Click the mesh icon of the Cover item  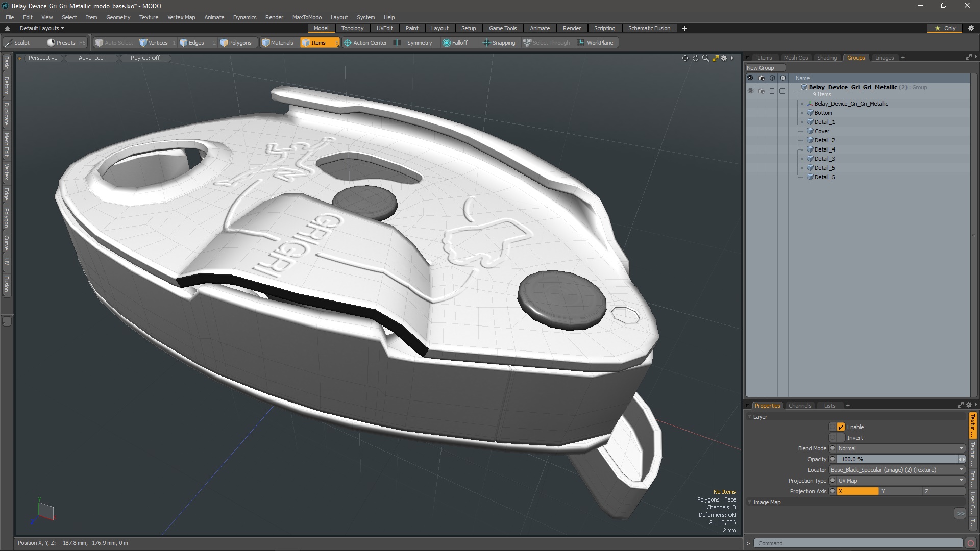tap(810, 131)
